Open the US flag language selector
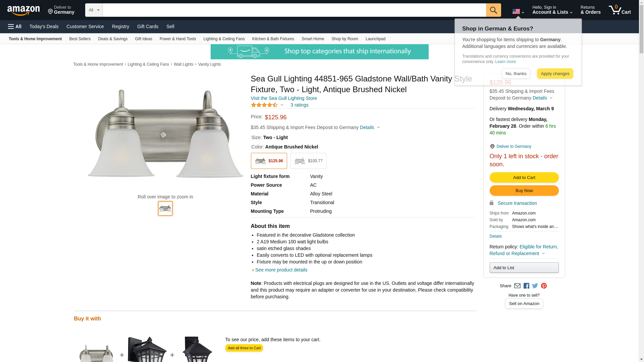Viewport: 644px width, 362px height. point(518,11)
